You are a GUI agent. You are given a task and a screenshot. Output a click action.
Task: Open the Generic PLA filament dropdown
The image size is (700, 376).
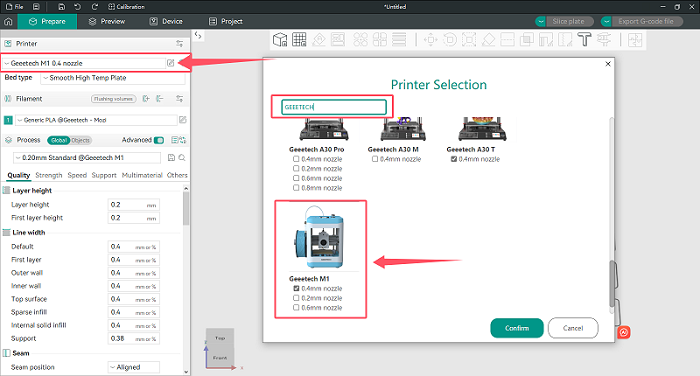coord(96,120)
